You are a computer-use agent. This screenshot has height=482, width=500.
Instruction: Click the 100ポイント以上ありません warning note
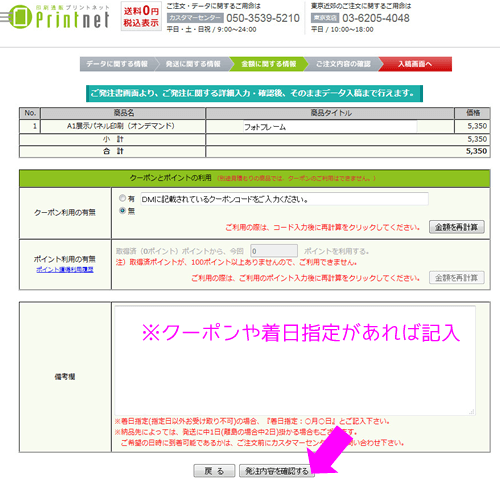(x=236, y=263)
